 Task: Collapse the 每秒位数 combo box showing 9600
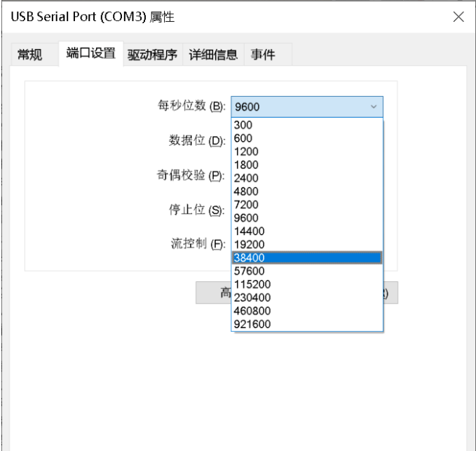click(373, 107)
